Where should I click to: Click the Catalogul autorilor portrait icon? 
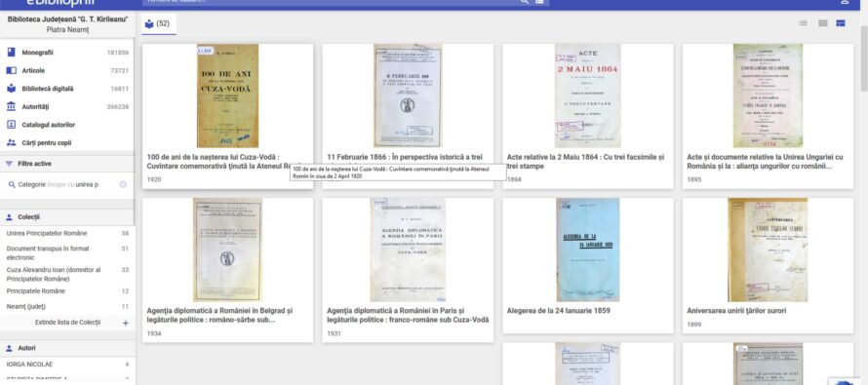click(x=11, y=125)
